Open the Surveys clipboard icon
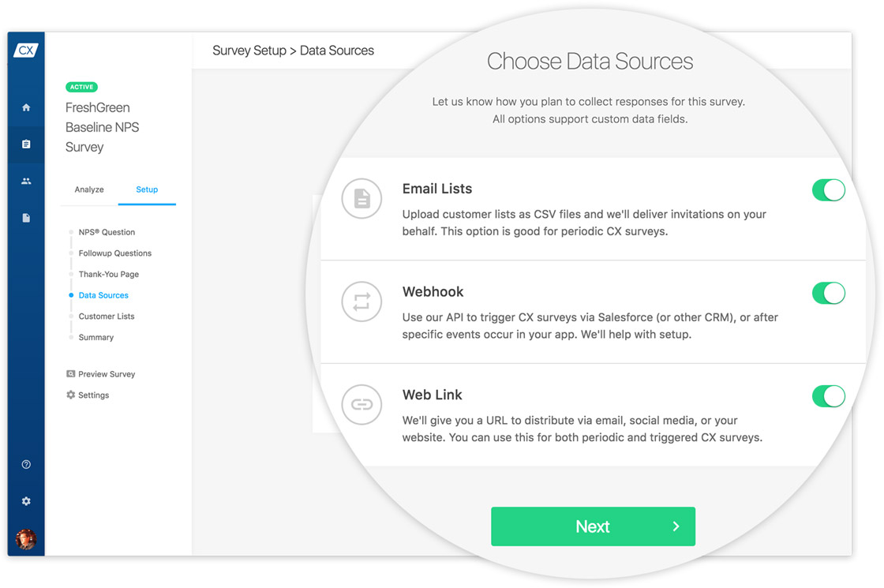 point(26,144)
